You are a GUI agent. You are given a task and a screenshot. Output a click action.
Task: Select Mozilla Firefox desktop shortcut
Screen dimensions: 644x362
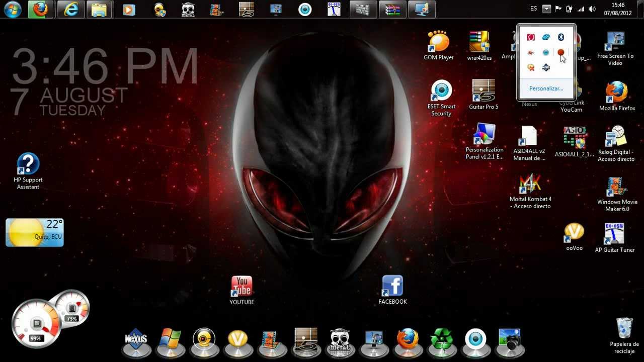[x=617, y=97]
